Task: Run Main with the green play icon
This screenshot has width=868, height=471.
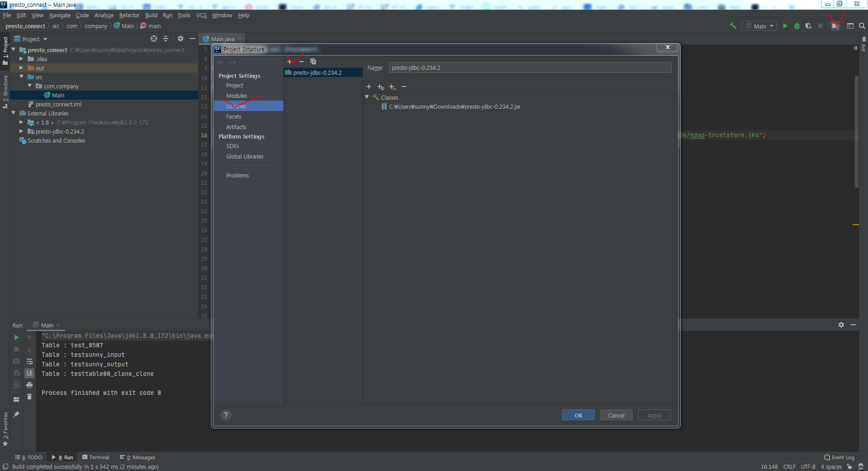Action: tap(785, 26)
